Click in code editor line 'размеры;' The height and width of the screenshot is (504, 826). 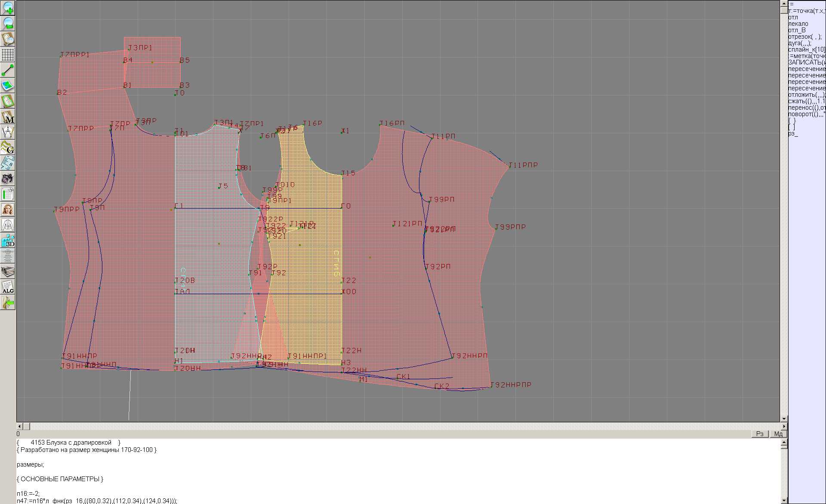click(30, 464)
